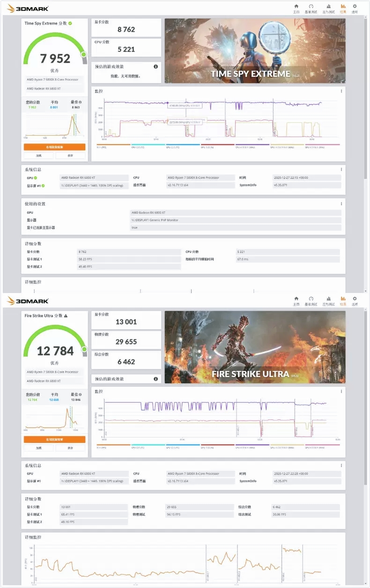Click the CPU score value 5 221
Screen dimensions: 370x588
[126, 49]
